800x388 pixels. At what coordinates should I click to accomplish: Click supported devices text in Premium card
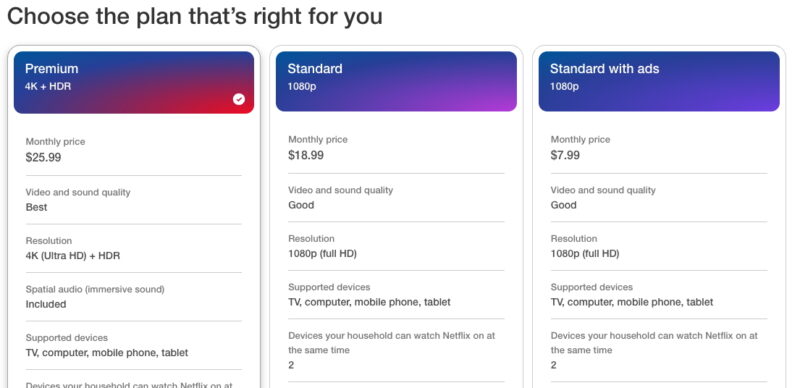(x=107, y=353)
